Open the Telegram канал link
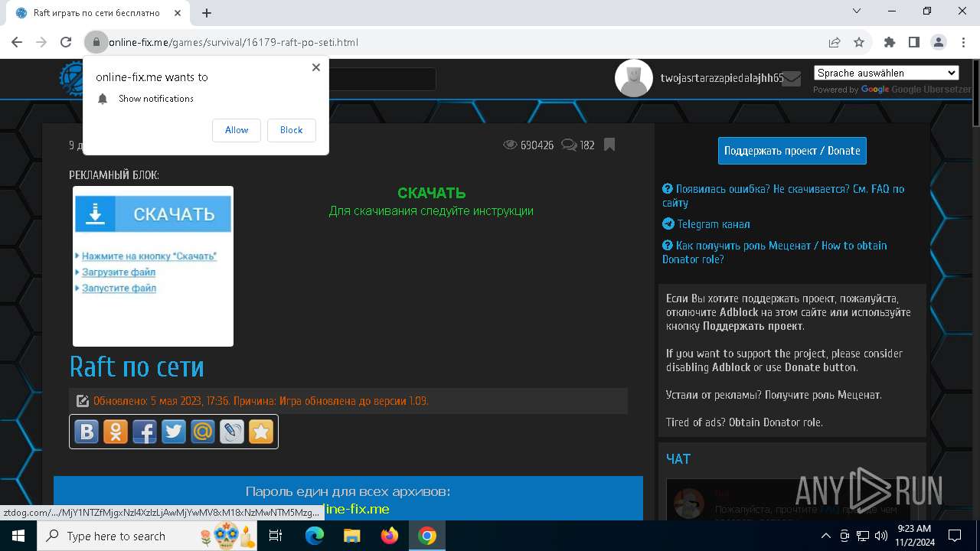 (706, 224)
